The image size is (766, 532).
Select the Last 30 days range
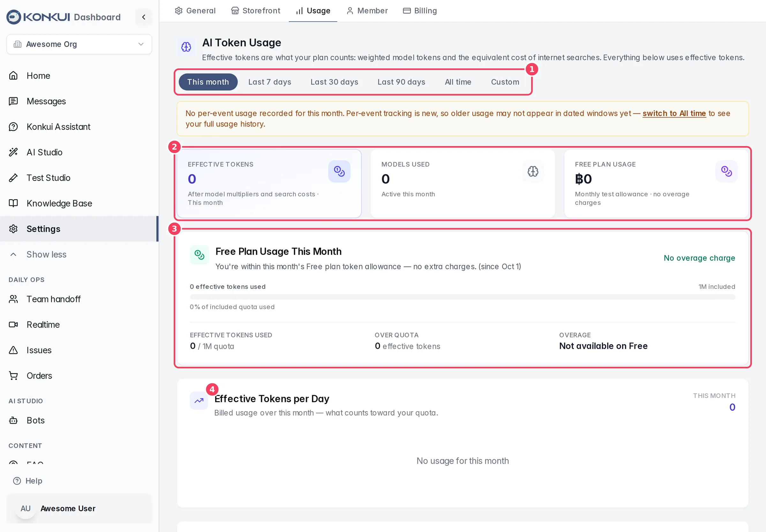tap(334, 82)
